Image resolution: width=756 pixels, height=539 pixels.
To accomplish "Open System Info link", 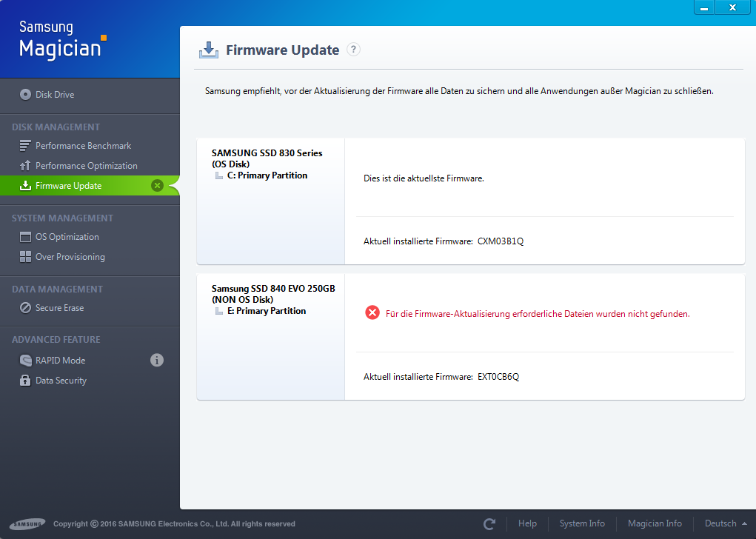I will (582, 523).
